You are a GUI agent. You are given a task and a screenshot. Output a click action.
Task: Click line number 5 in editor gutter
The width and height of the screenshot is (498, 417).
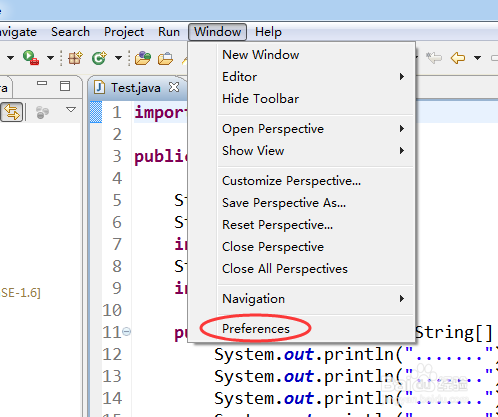117,200
